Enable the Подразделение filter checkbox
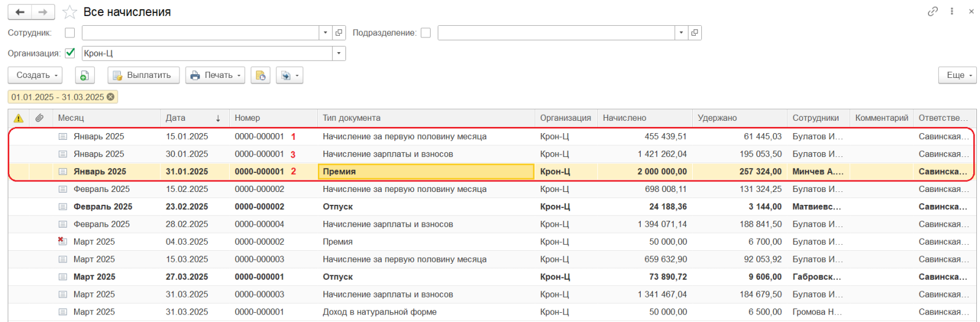 (426, 33)
